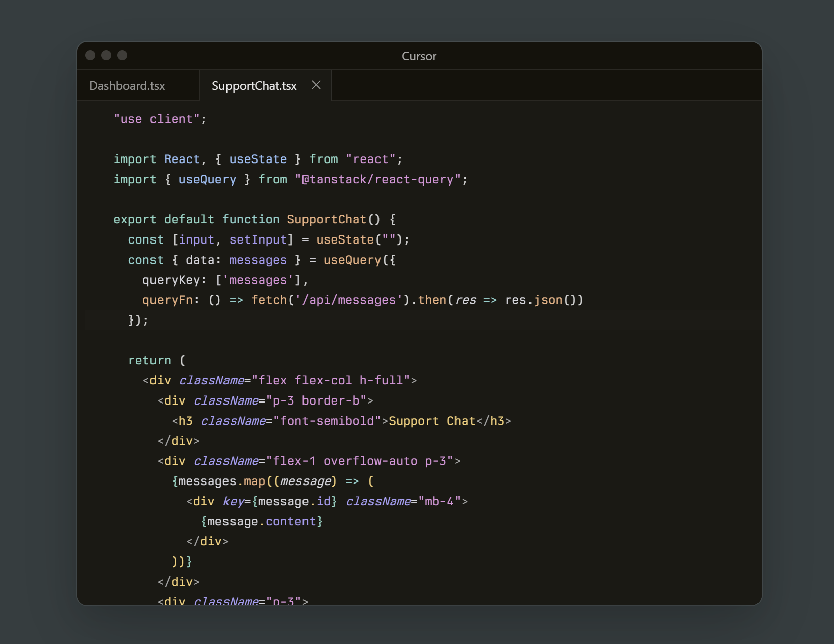Click the third maximize window dot
The image size is (834, 644).
(122, 55)
